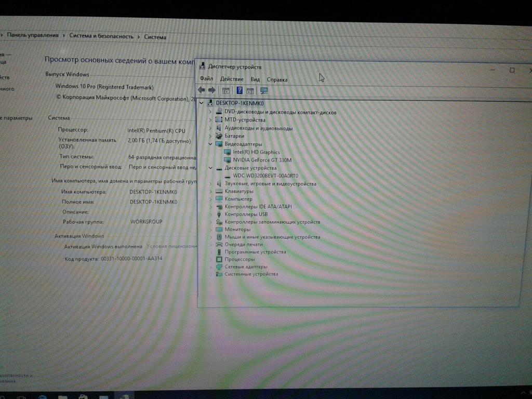This screenshot has height=399, width=532.
Task: Click the WORKGROUP workgroup value
Action: [146, 221]
